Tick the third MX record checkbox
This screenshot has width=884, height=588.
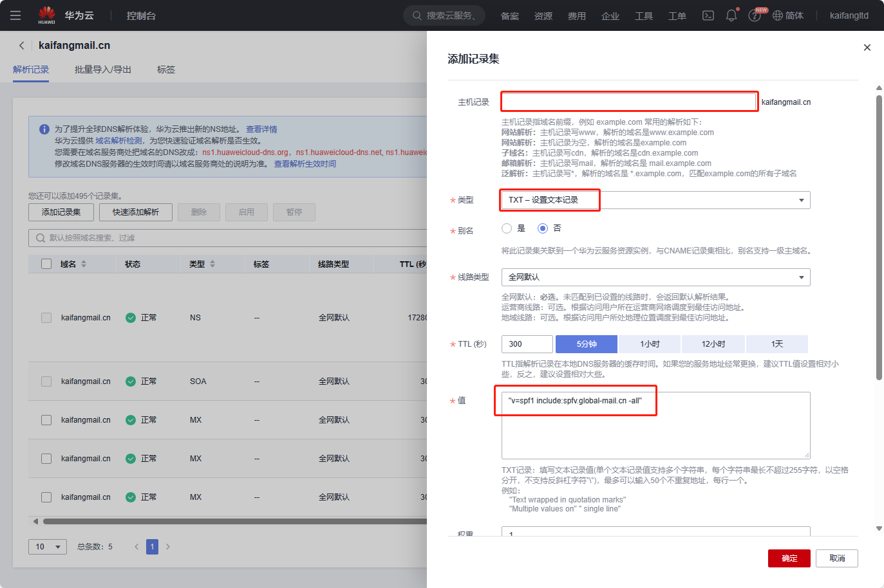click(46, 497)
